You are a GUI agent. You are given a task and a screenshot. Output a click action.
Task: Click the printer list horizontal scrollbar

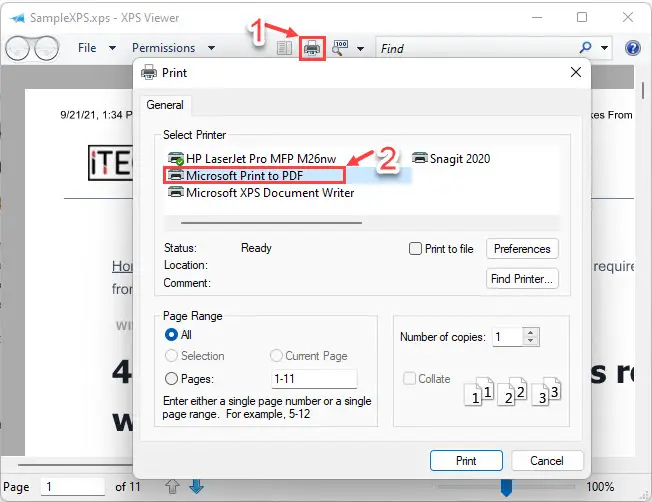[x=271, y=223]
